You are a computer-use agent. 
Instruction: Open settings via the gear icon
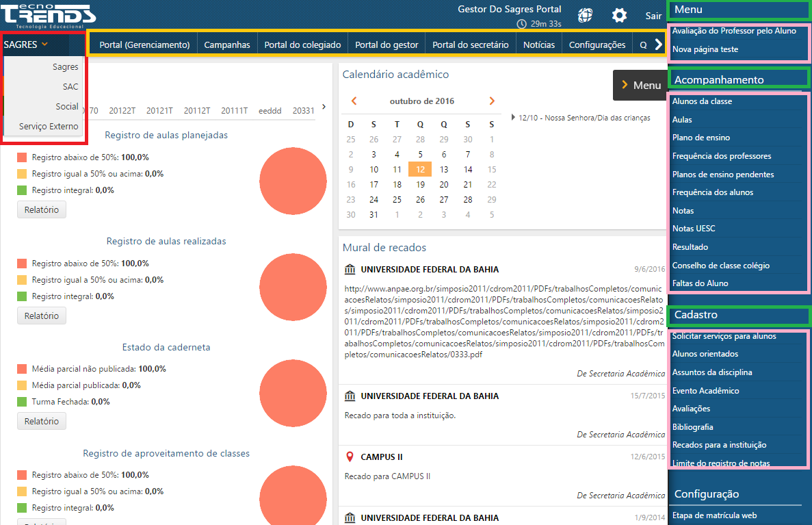[x=619, y=15]
